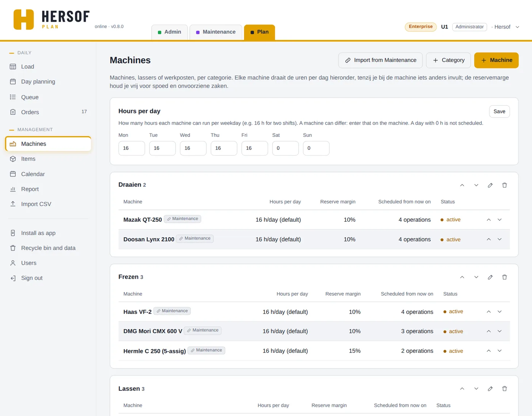The width and height of the screenshot is (532, 416).
Task: Delete the Lassen category via trash icon
Action: (504, 389)
